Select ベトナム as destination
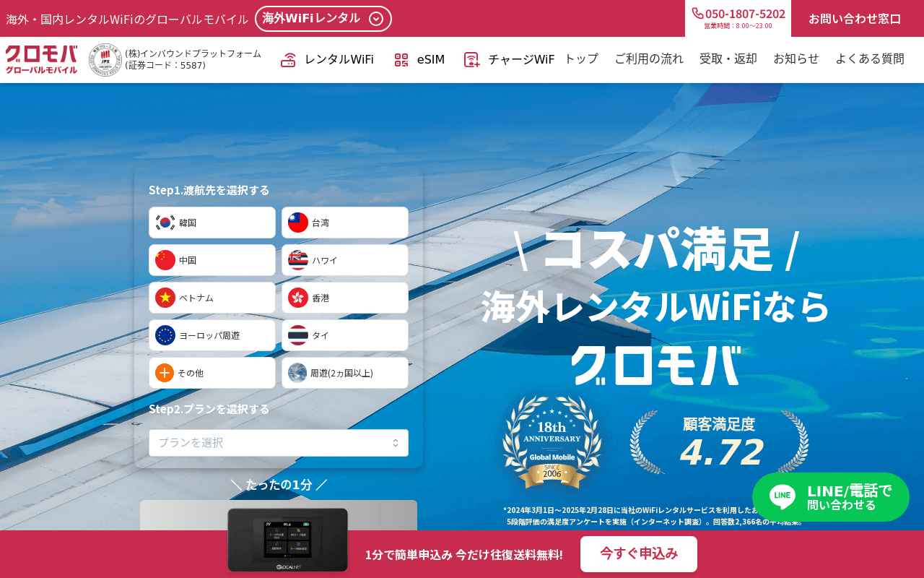 click(x=212, y=298)
